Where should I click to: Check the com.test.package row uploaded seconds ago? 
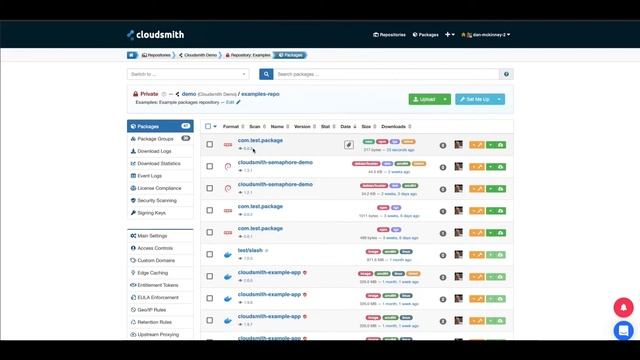[209, 144]
